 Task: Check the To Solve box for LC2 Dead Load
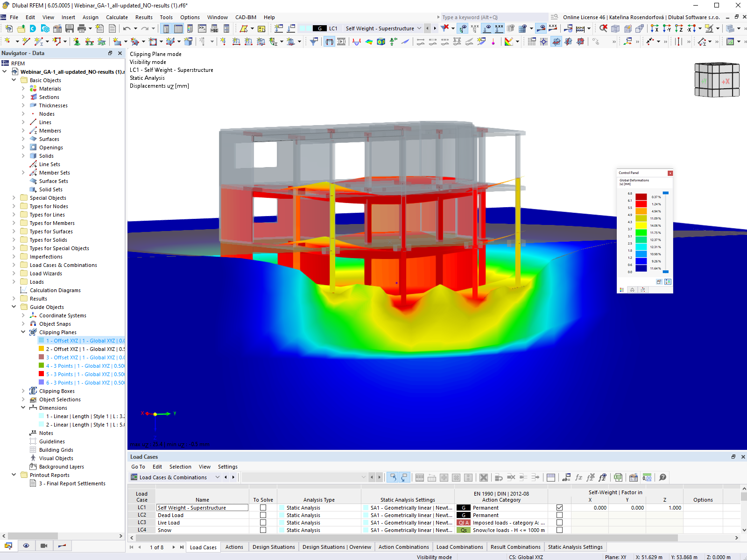(263, 515)
